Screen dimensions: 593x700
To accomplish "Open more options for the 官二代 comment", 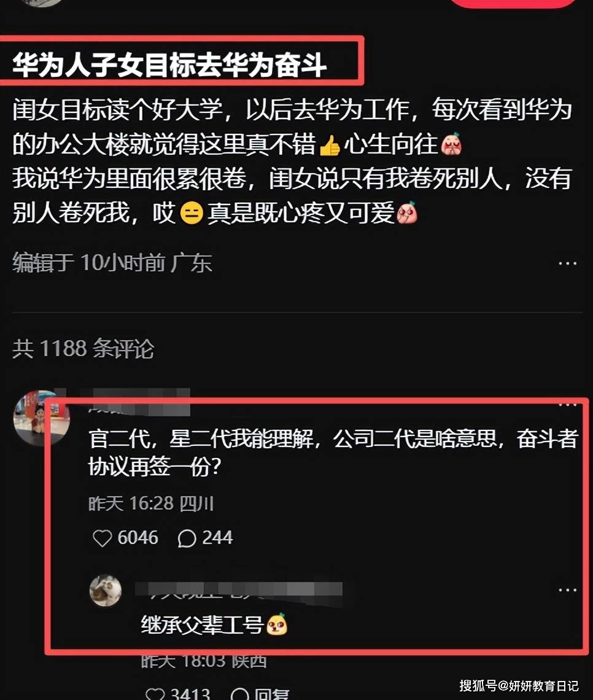I will point(568,405).
